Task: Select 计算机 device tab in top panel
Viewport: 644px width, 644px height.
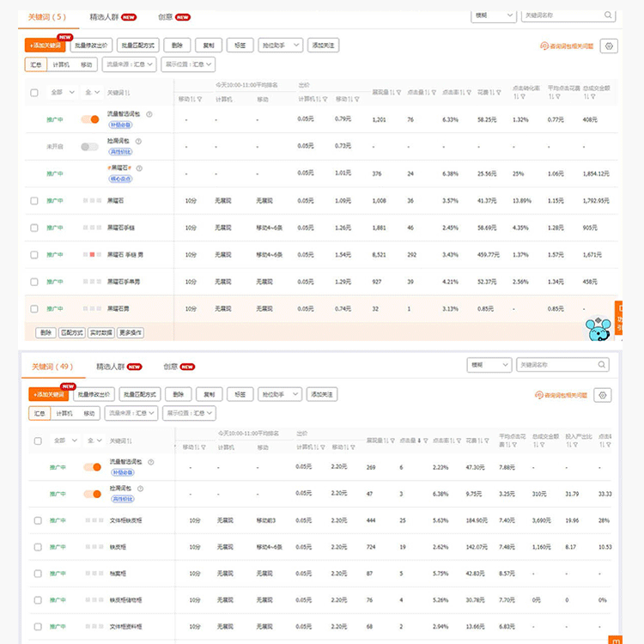Action: [x=61, y=64]
